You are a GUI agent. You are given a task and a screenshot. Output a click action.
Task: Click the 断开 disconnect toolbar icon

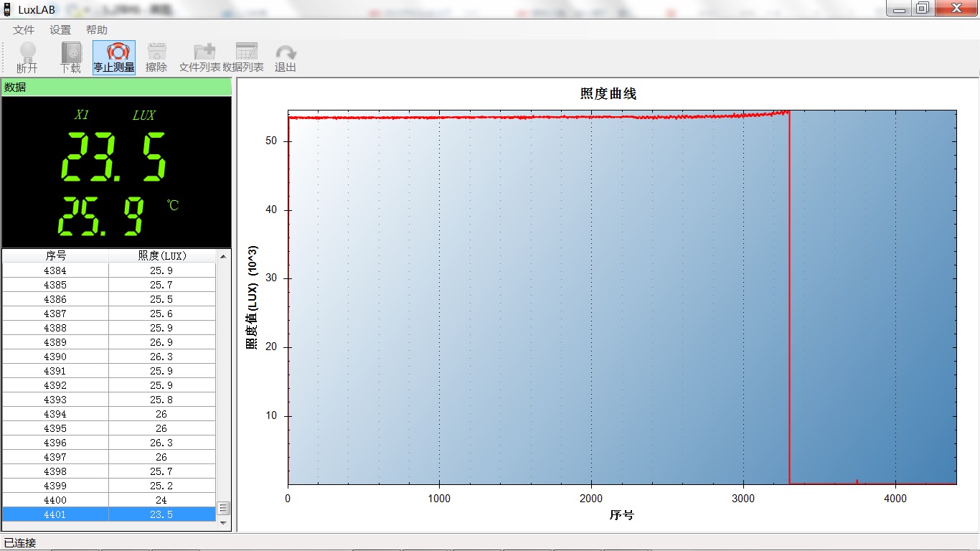[27, 57]
